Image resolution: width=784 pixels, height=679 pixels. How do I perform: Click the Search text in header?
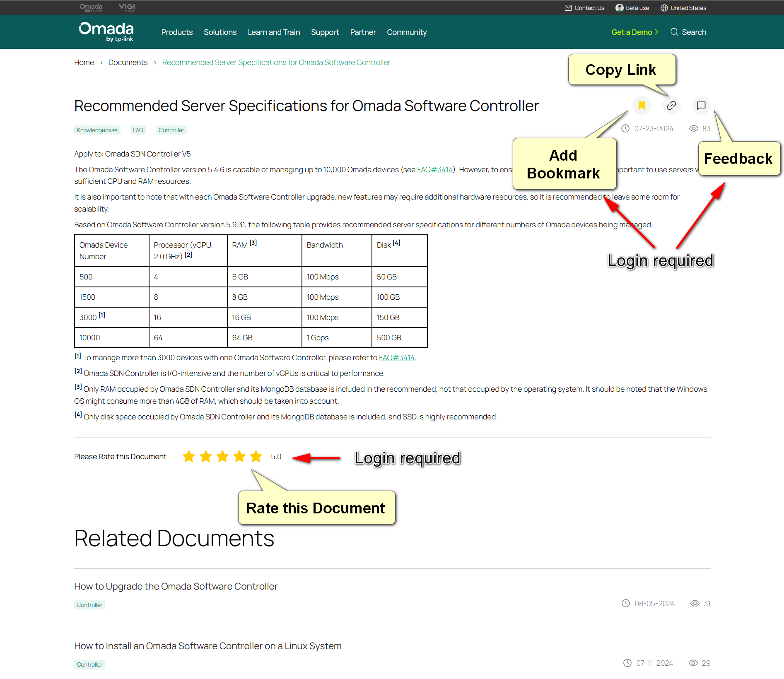tap(694, 32)
